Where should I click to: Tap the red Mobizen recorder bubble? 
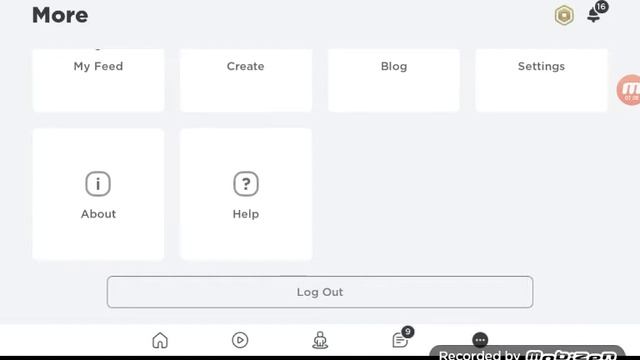[629, 90]
